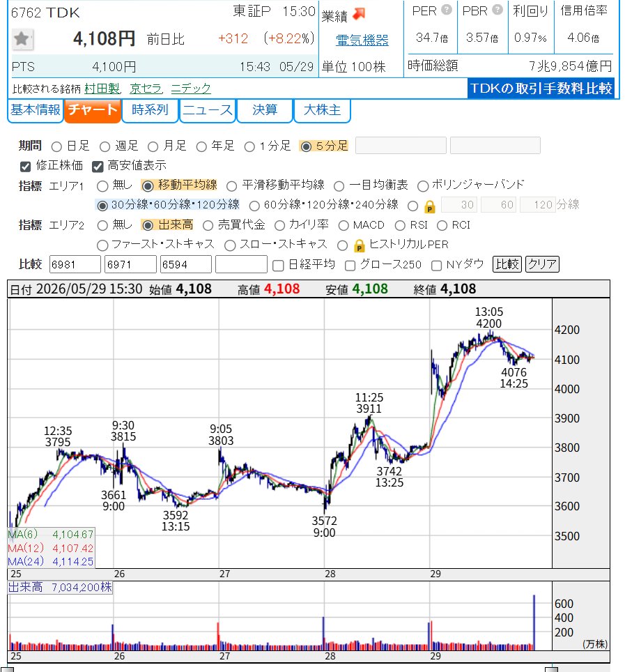Open the ニデック comparison link
Viewport: 625px width, 672px height.
[191, 89]
